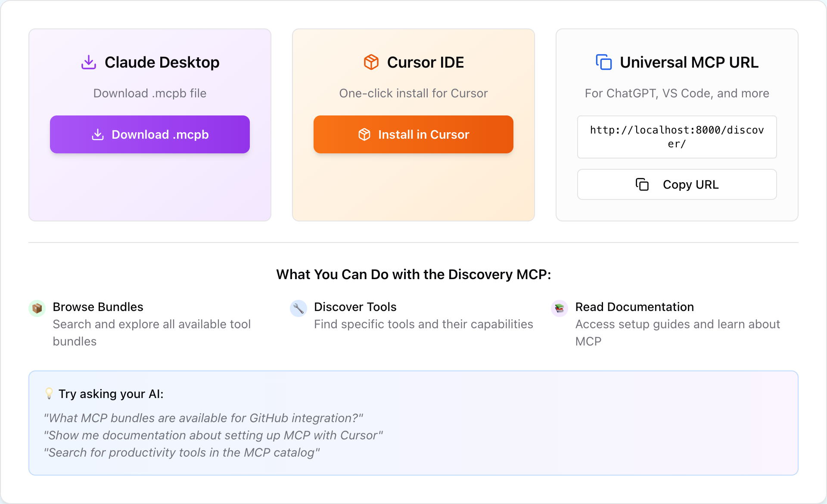This screenshot has width=827, height=504.
Task: Click the download arrow inside the purple button
Action: pos(98,134)
